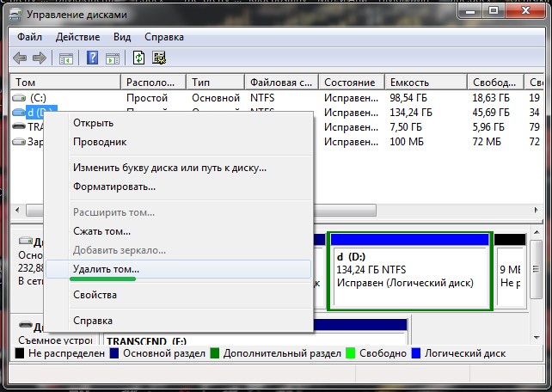Click the black Не распределен legend swatch
552x392 pixels.
pos(20,353)
